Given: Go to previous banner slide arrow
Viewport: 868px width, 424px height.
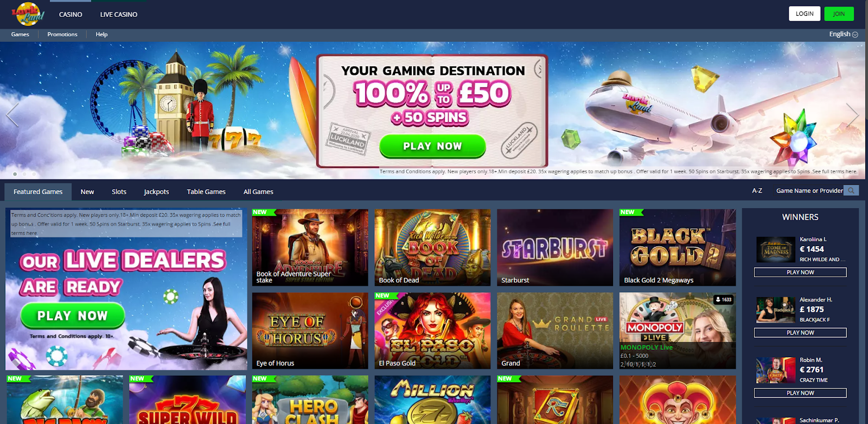Looking at the screenshot, I should pos(12,114).
